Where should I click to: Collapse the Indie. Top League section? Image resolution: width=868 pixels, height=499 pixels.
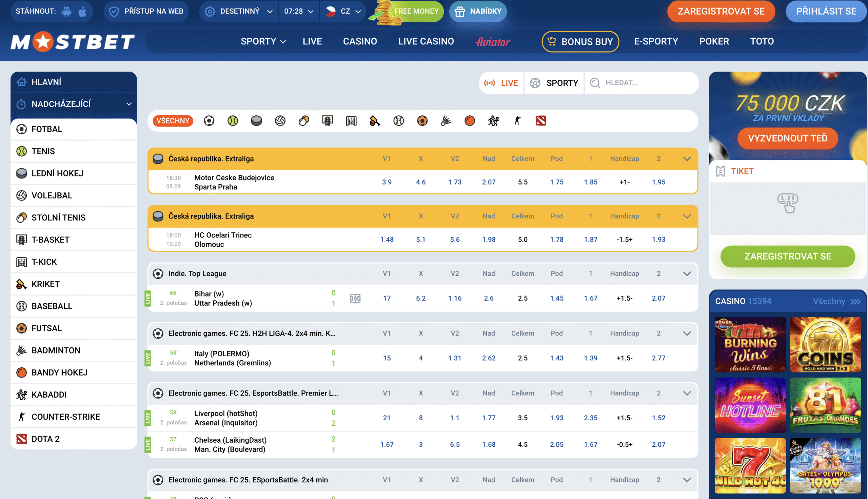pyautogui.click(x=687, y=274)
